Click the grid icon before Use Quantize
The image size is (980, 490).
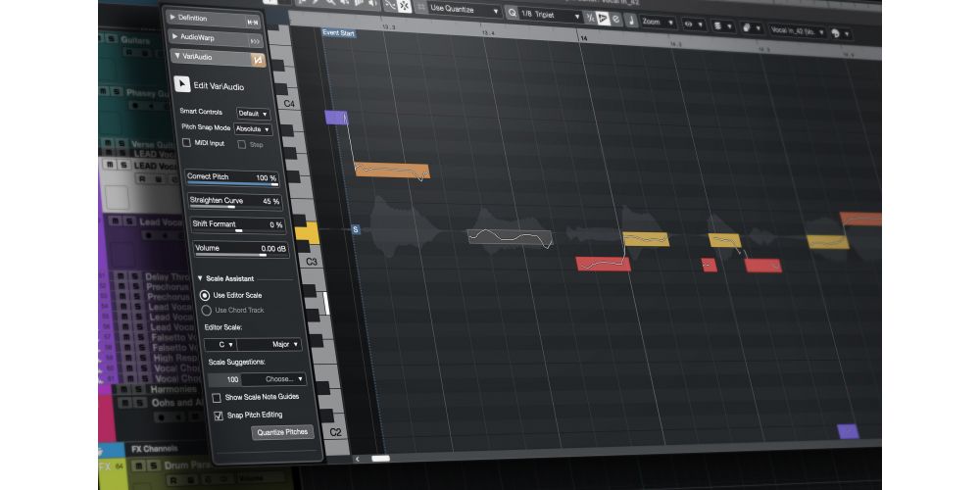[420, 8]
